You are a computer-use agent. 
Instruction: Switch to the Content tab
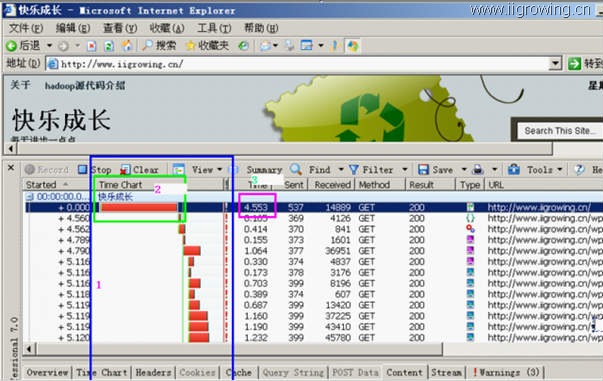pyautogui.click(x=404, y=373)
